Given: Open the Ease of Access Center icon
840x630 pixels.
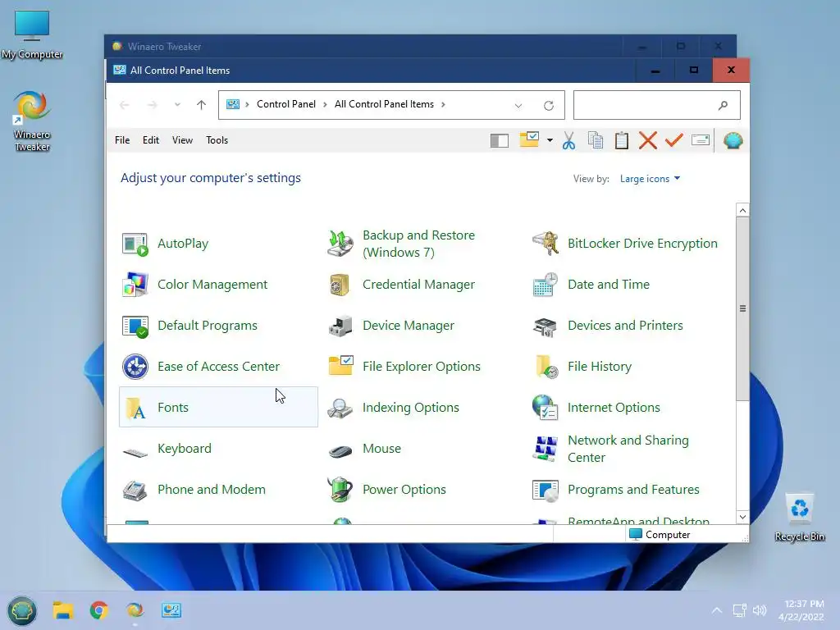Looking at the screenshot, I should tap(135, 367).
